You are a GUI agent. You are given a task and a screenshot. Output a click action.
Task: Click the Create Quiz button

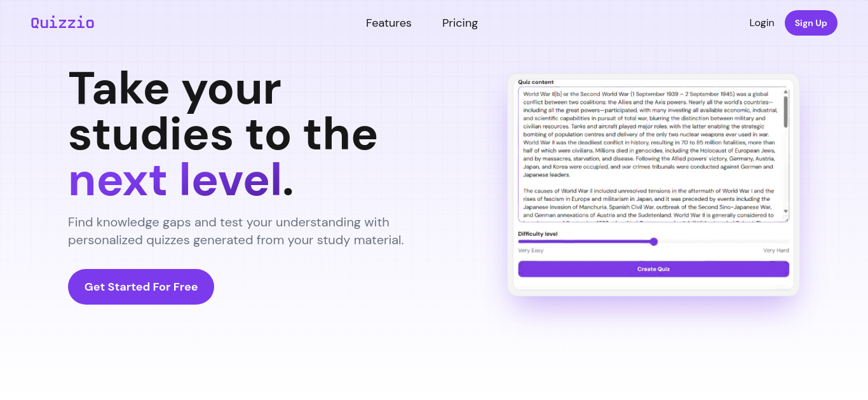click(x=653, y=269)
